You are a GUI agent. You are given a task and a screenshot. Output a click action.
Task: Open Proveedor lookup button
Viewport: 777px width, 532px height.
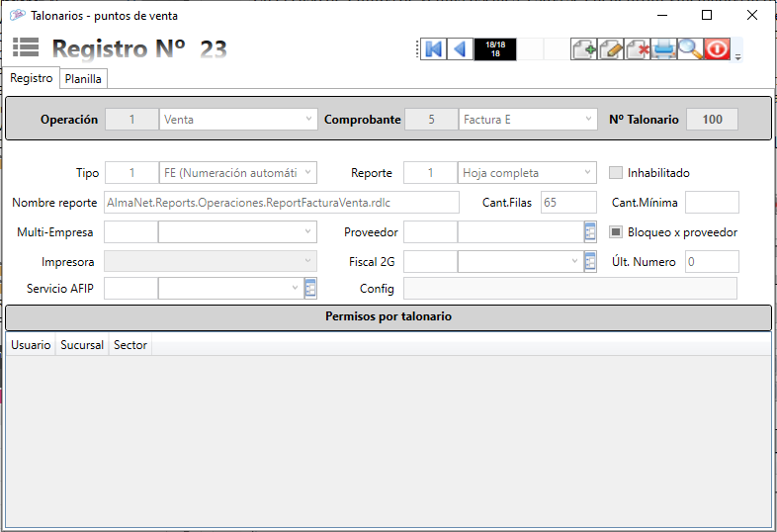coord(590,232)
